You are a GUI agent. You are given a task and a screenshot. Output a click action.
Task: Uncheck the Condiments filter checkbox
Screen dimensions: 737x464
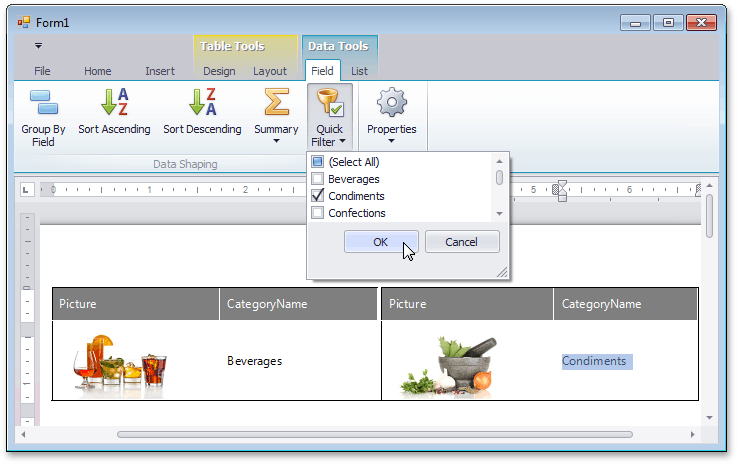(x=318, y=196)
